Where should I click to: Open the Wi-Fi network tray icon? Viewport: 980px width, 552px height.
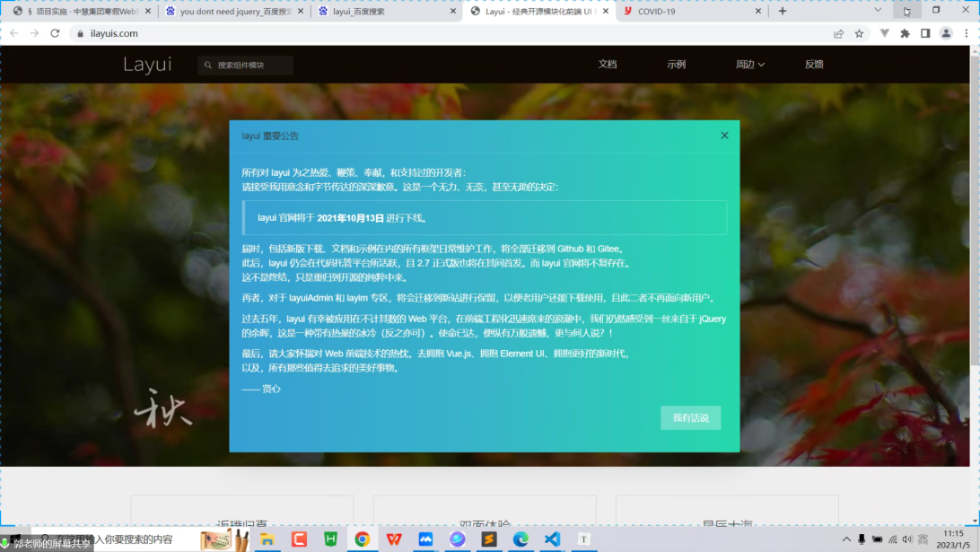click(893, 539)
